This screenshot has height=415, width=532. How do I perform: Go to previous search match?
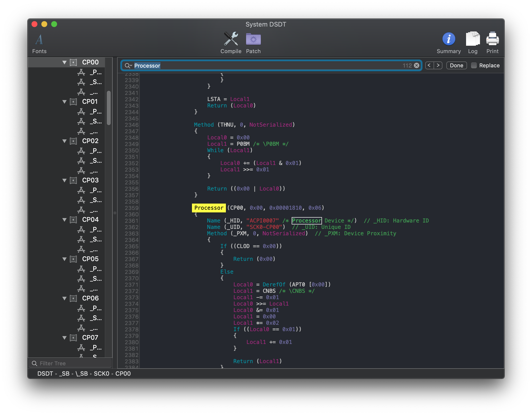pos(429,65)
